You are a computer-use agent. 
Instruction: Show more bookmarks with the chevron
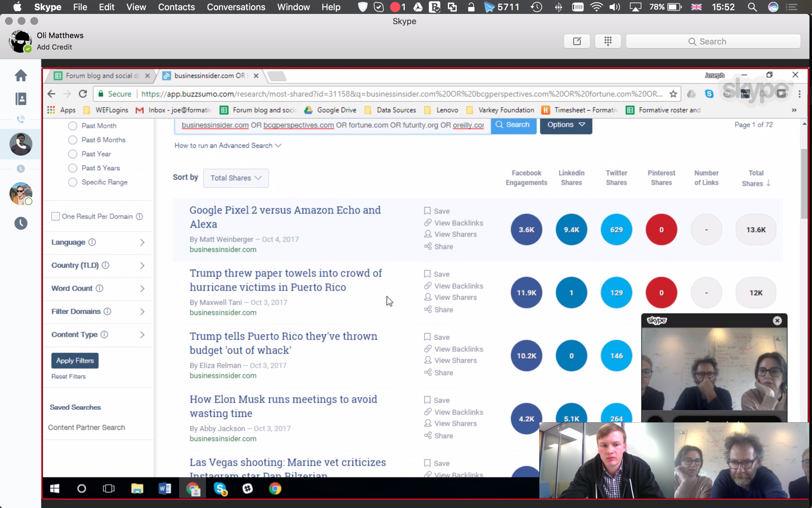point(794,110)
